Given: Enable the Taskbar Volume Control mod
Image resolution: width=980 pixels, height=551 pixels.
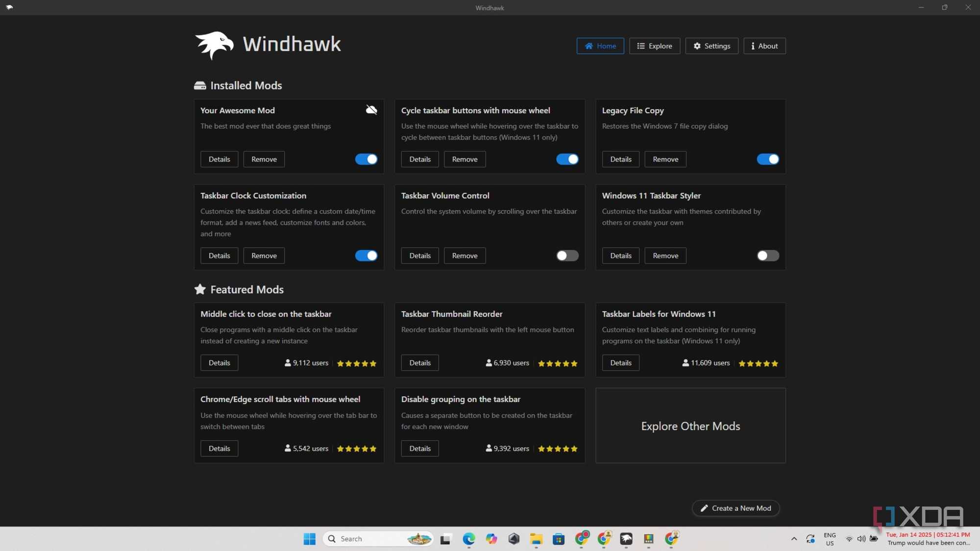Looking at the screenshot, I should click(567, 256).
